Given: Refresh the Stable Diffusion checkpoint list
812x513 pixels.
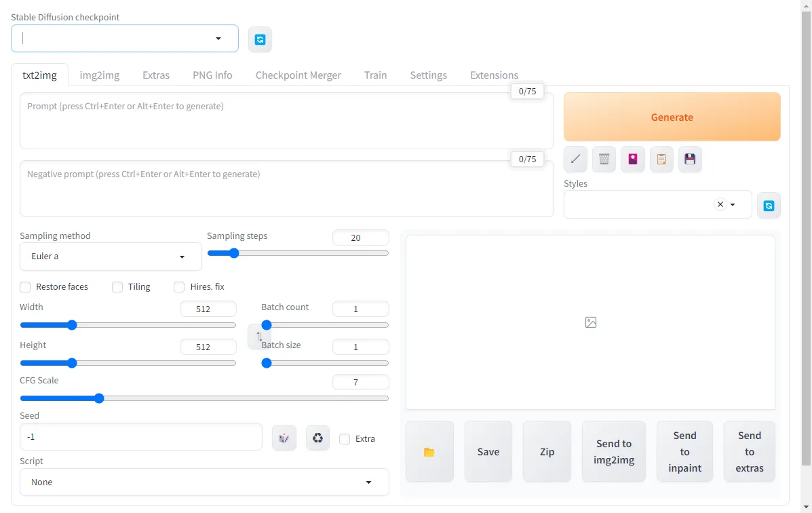Looking at the screenshot, I should coord(260,39).
